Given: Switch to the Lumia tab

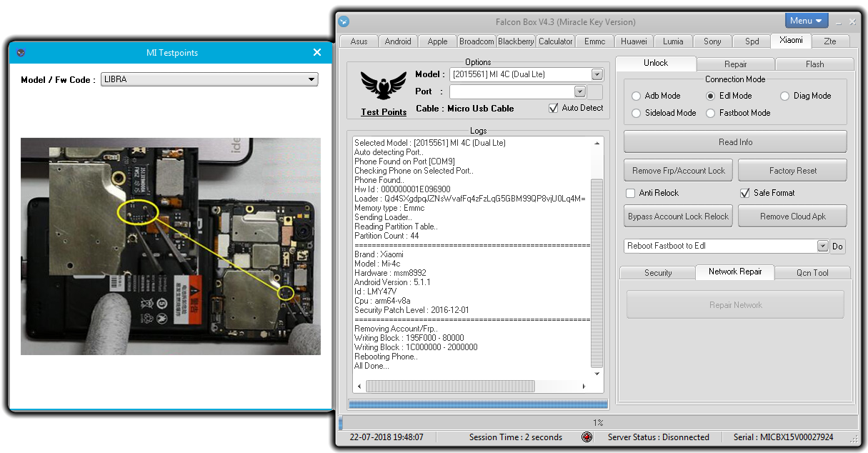Looking at the screenshot, I should (673, 41).
